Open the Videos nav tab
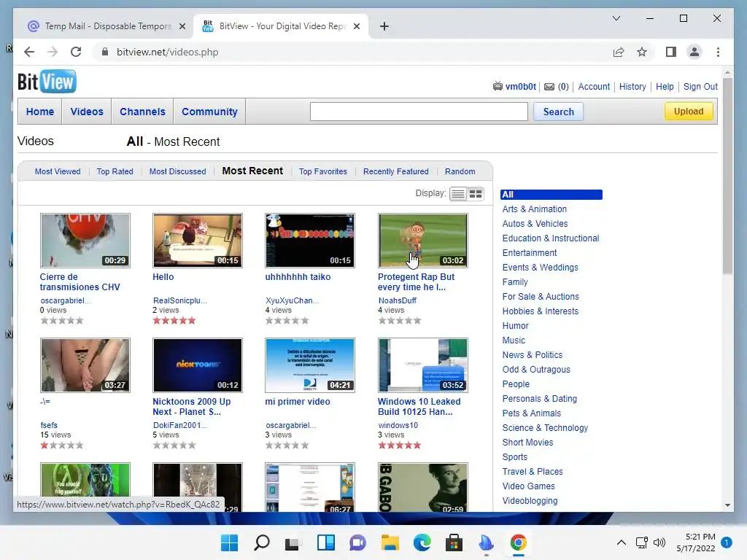 click(87, 112)
